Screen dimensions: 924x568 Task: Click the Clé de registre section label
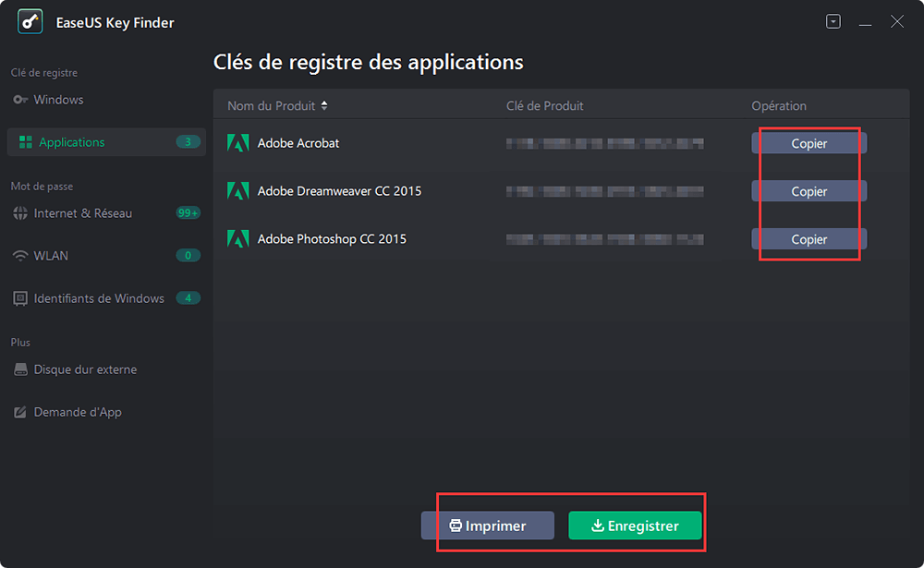pos(44,73)
